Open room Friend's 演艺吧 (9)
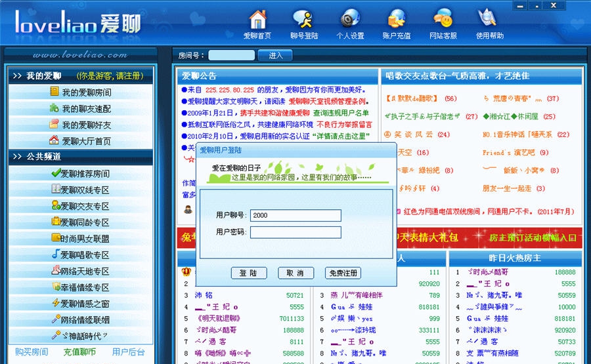 [x=515, y=152]
